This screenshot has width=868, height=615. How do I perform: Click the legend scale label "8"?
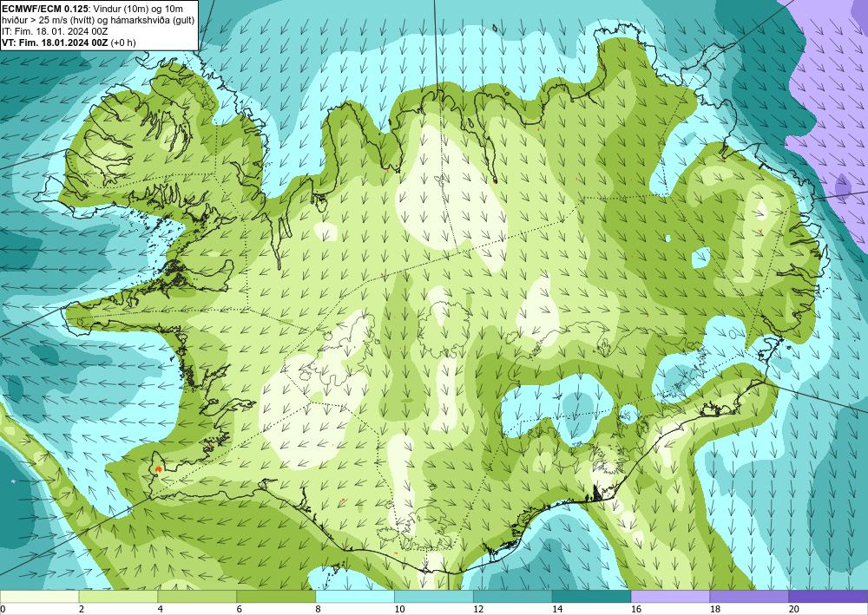click(319, 610)
